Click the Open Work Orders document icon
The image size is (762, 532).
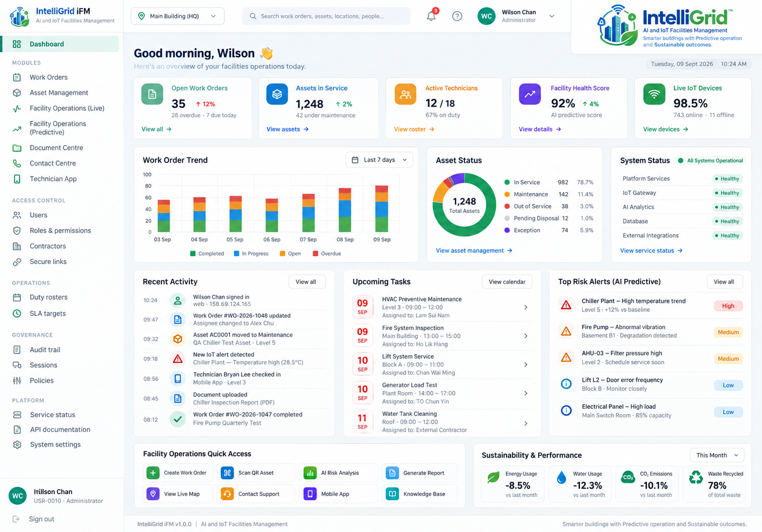[152, 94]
